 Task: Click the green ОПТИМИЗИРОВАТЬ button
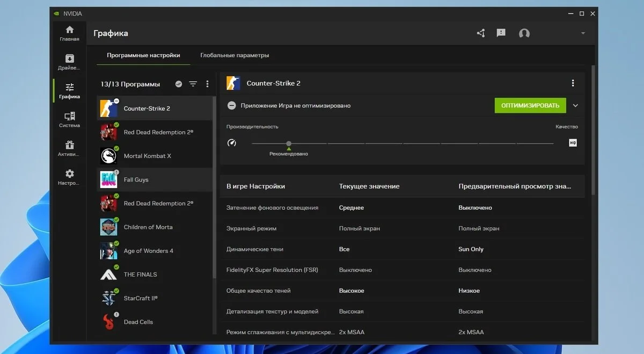coord(530,105)
